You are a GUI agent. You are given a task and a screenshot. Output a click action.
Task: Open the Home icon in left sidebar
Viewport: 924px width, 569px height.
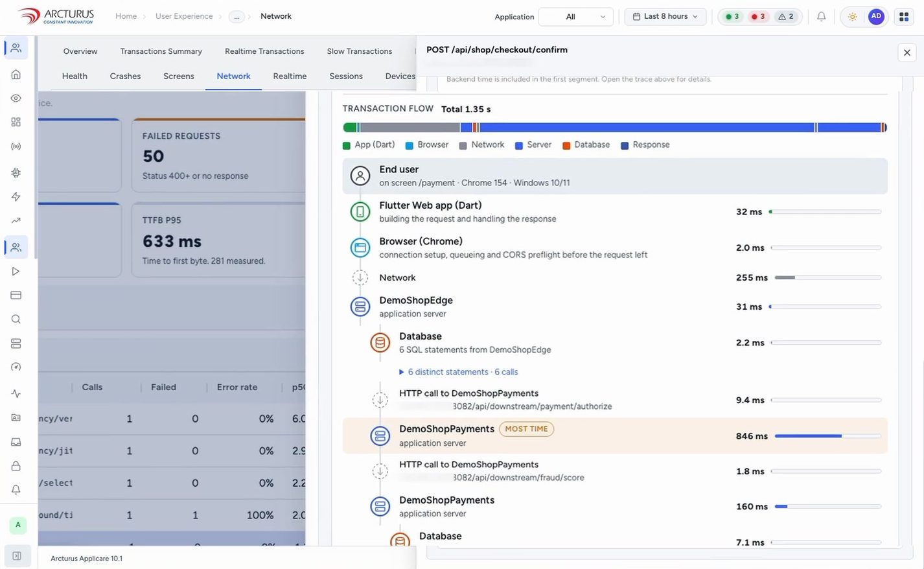click(x=16, y=75)
